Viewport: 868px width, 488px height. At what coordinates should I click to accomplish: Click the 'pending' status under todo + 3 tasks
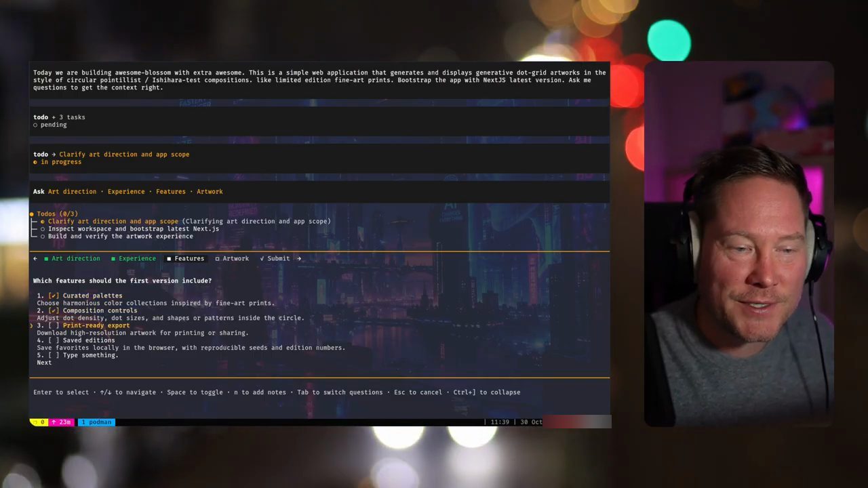point(50,125)
